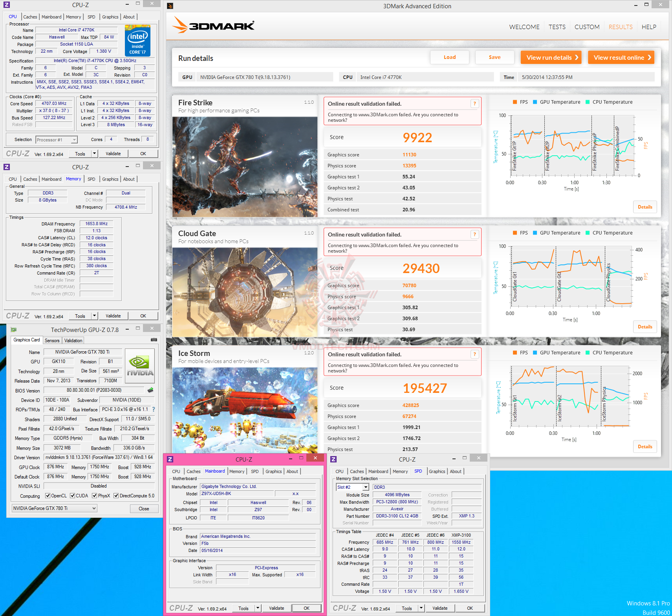Click the Close button in GPU-Z

(144, 509)
